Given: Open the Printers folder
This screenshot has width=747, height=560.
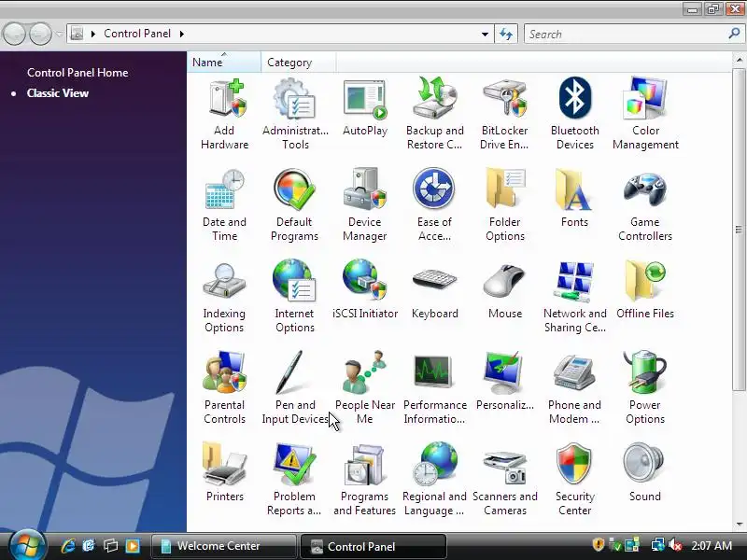Looking at the screenshot, I should click(224, 473).
